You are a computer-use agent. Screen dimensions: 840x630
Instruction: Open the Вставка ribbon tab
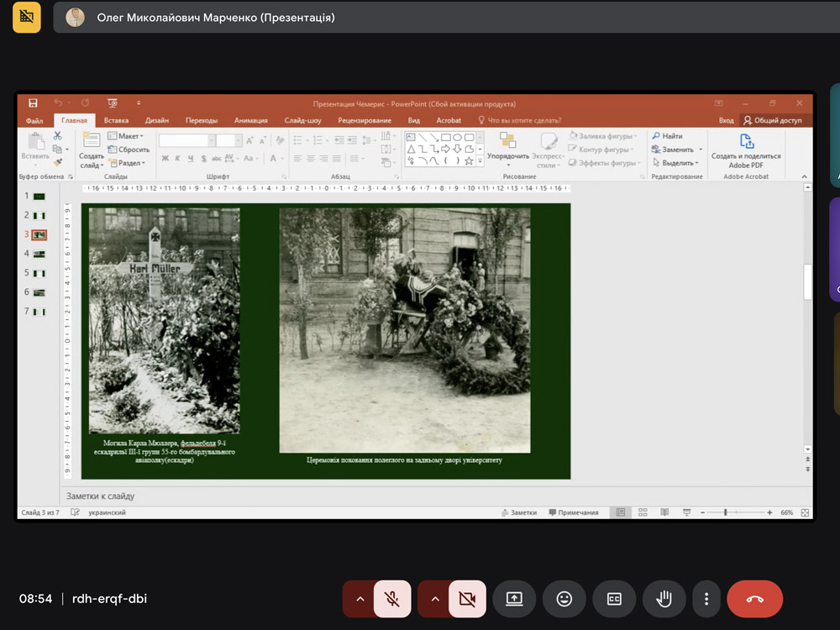coord(116,120)
